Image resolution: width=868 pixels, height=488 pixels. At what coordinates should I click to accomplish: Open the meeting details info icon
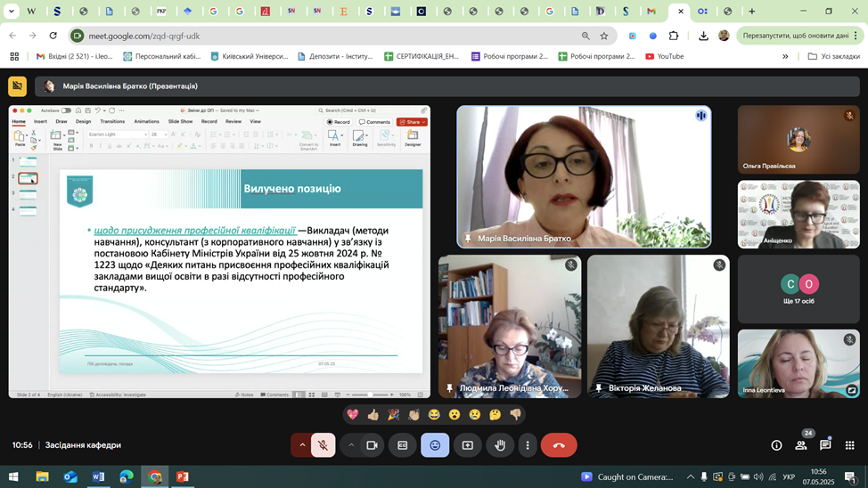776,445
